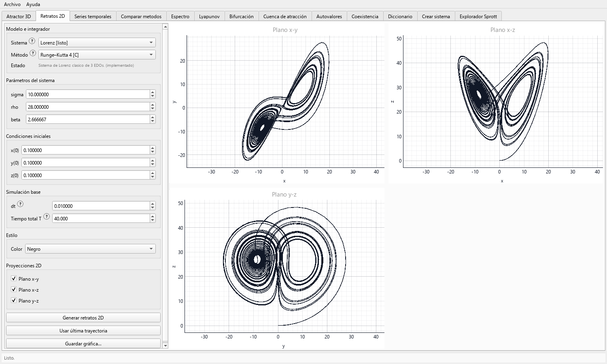This screenshot has height=364, width=607.
Task: Increase sigma with spinner up arrow
Action: tap(153, 92)
